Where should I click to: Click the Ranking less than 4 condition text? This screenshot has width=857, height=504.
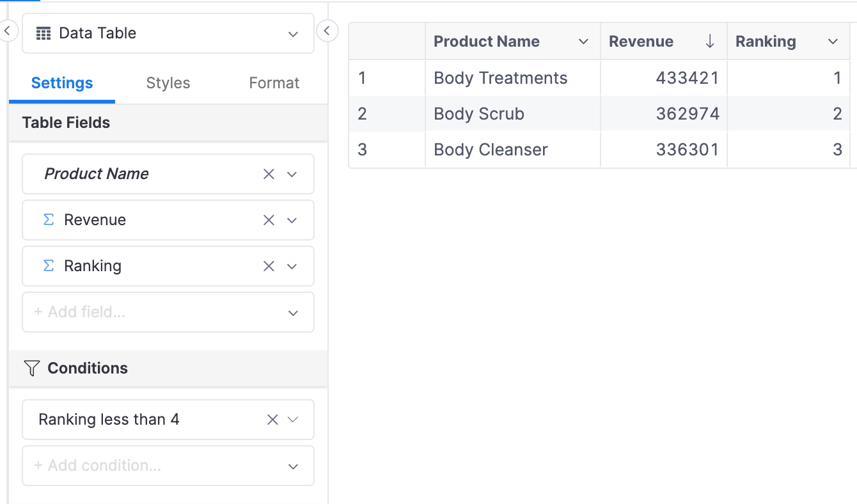tap(109, 420)
